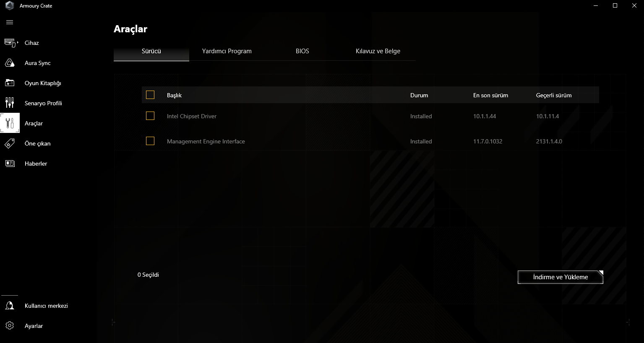
Task: Click the Haberler news icon
Action: [10, 164]
